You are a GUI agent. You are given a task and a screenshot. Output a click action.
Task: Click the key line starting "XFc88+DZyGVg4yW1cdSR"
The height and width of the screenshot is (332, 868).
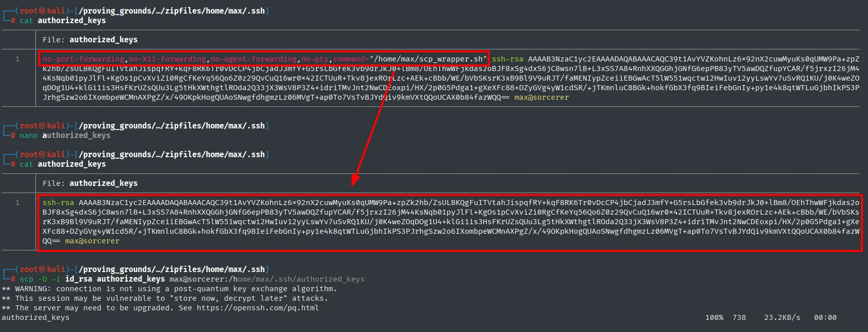[451, 231]
